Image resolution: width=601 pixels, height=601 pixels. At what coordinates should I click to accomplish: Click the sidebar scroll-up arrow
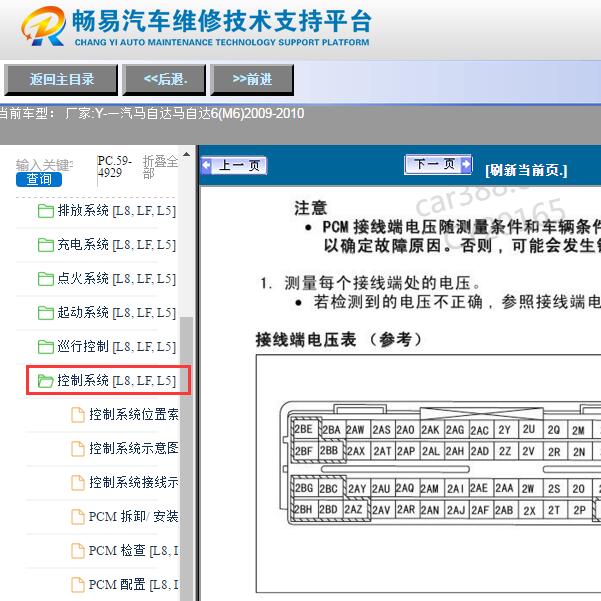[x=187, y=154]
